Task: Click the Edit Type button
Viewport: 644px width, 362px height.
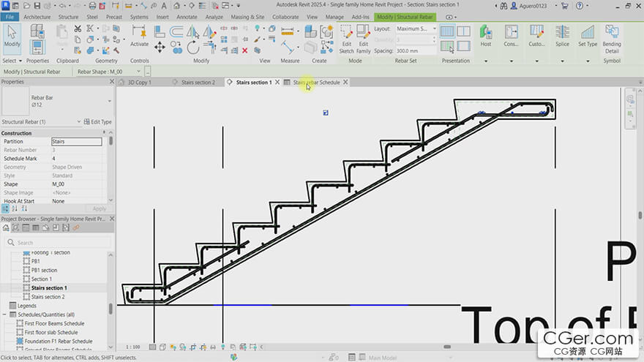Action: [98, 122]
